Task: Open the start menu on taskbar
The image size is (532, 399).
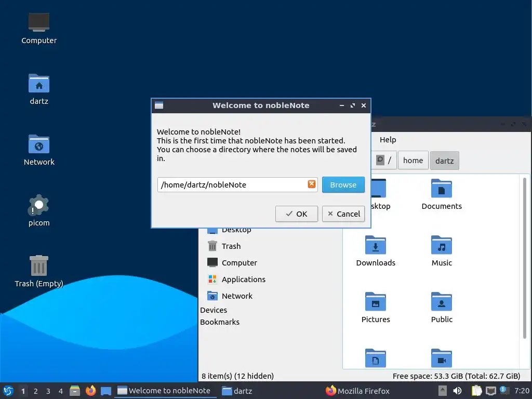Action: point(8,391)
